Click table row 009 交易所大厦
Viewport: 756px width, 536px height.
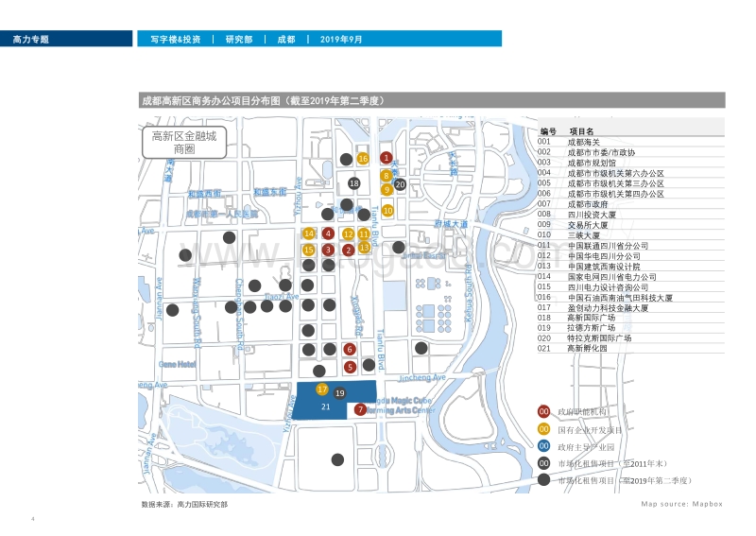pos(630,225)
